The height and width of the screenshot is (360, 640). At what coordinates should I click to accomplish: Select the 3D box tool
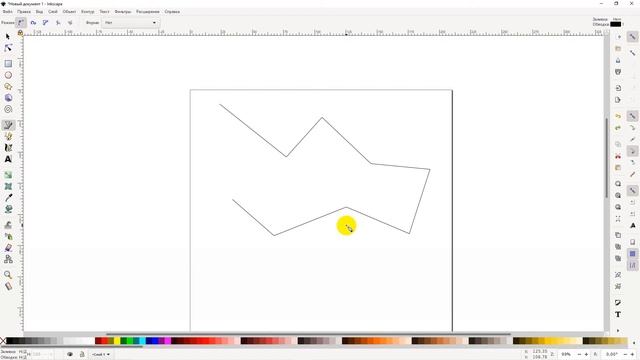(x=8, y=98)
